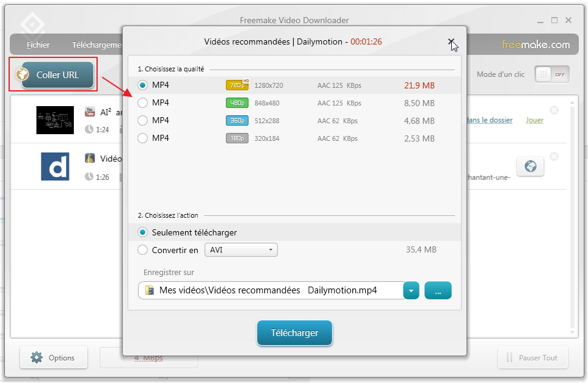Click the 320x184 resolution text

[267, 138]
